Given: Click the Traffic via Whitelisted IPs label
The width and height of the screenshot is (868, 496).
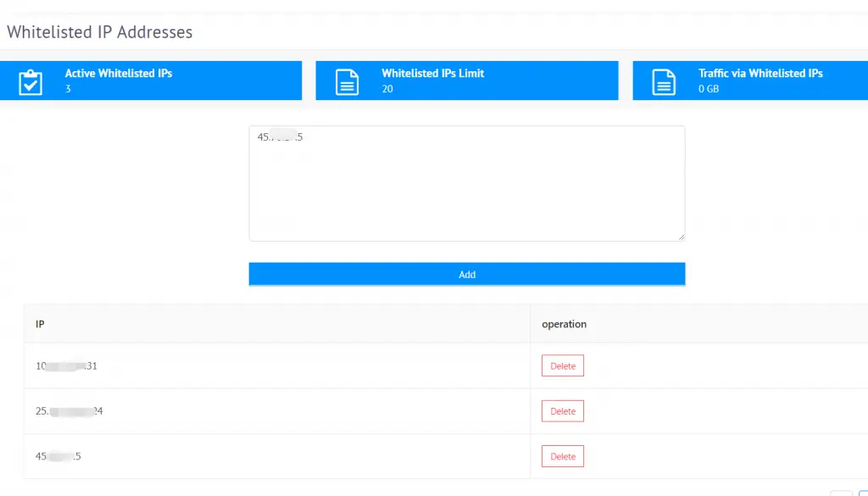Looking at the screenshot, I should click(760, 73).
